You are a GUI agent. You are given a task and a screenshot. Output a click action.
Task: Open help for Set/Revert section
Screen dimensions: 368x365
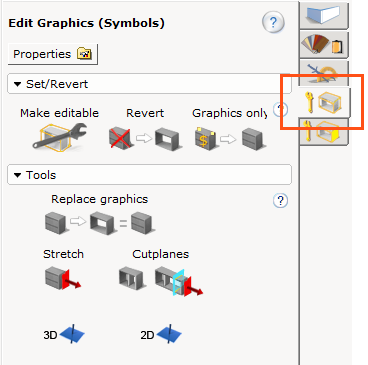point(280,110)
